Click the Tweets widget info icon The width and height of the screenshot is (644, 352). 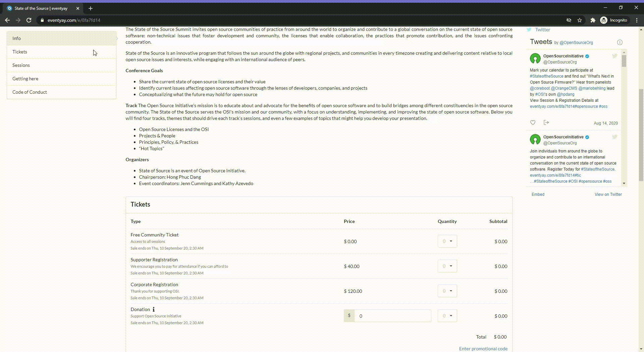pyautogui.click(x=620, y=42)
